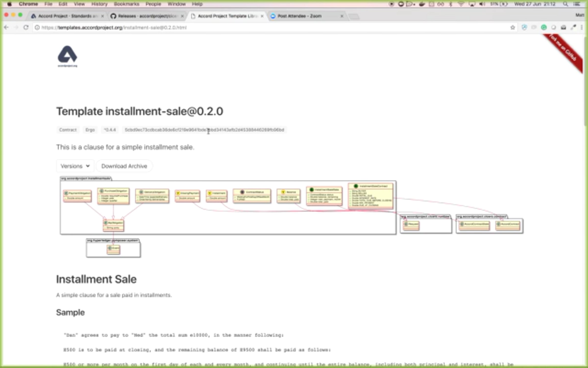Screen dimensions: 588x368
Task: Open macOS Spotlight search icon
Action: tap(565, 4)
